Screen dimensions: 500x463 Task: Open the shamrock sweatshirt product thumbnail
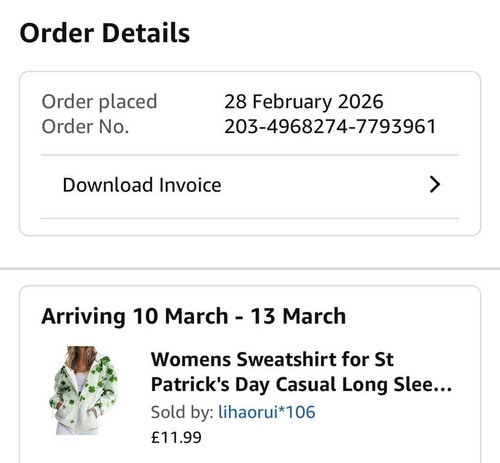(x=83, y=390)
